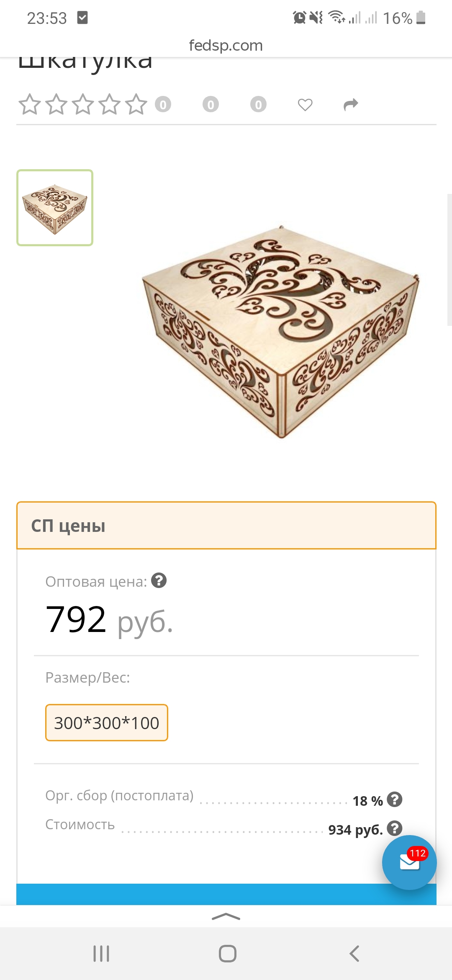452x980 pixels.
Task: Open messages via the envelope chat button
Action: (x=409, y=862)
